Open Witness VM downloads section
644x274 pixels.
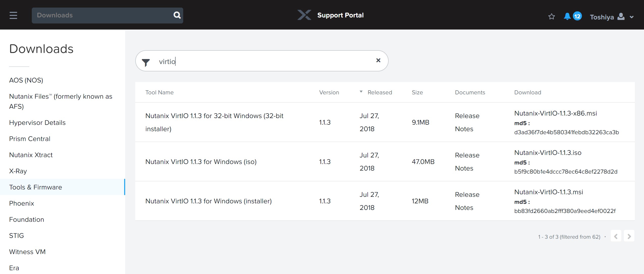pos(27,252)
